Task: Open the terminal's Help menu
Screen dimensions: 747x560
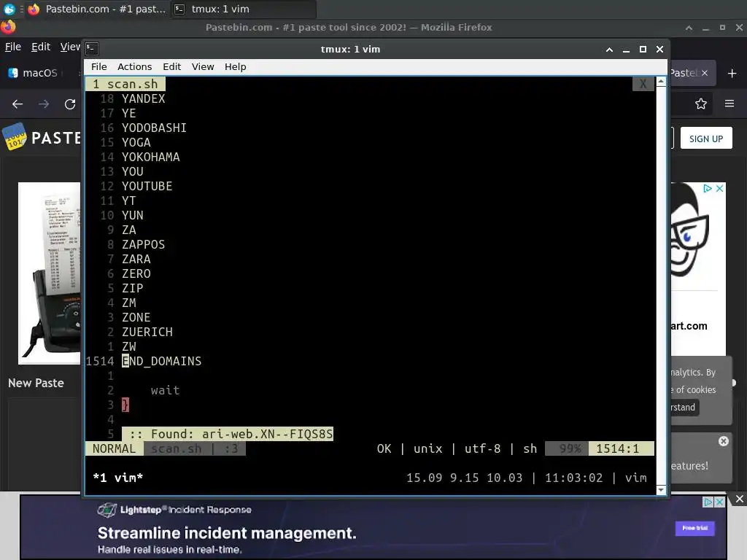Action: (235, 66)
